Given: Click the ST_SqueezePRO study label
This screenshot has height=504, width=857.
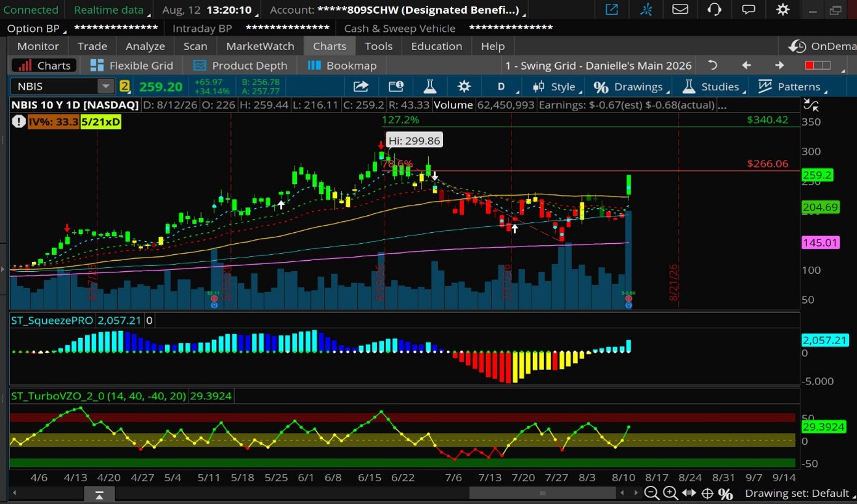Looking at the screenshot, I should tap(53, 320).
